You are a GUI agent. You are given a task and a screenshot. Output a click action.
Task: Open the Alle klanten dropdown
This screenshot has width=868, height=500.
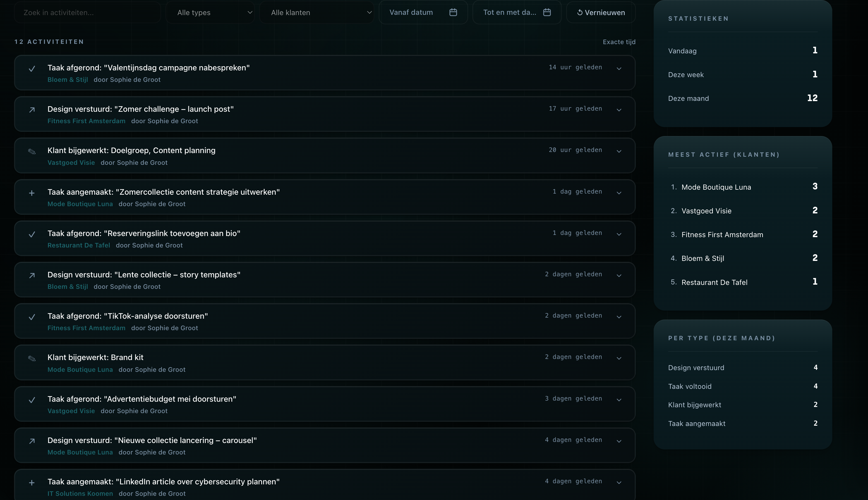316,13
